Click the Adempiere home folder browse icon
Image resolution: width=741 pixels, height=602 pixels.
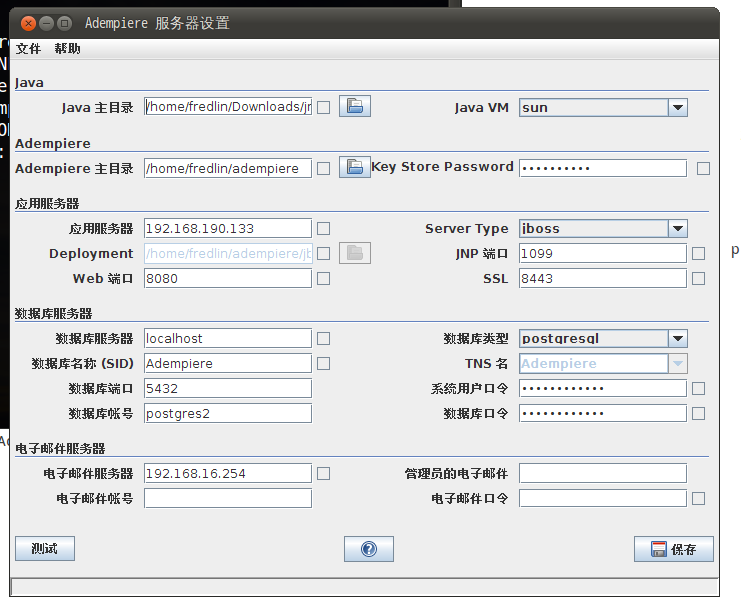(x=355, y=167)
